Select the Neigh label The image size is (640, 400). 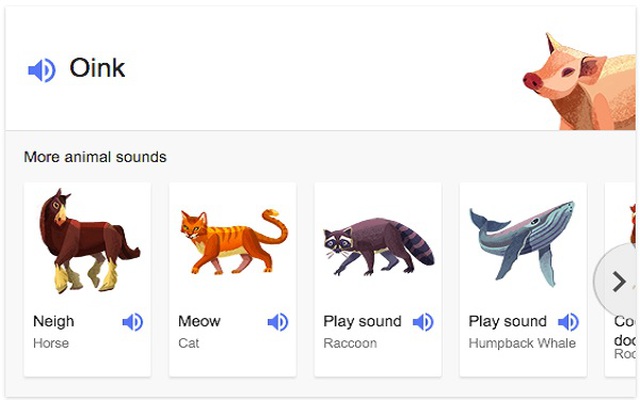(x=53, y=322)
